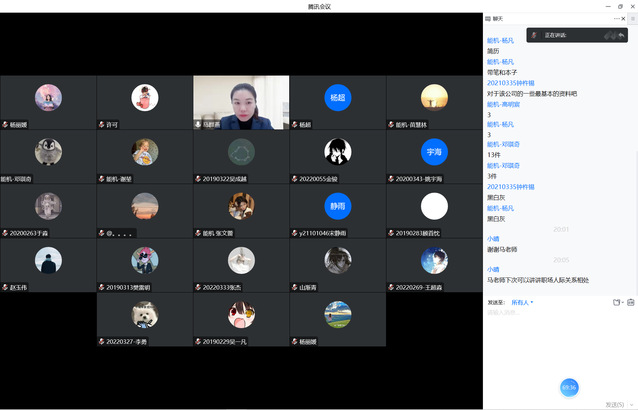Viewport: 638px width, 410px height.
Task: Select 宇海 participant tile with blue avatar
Action: 433,152
